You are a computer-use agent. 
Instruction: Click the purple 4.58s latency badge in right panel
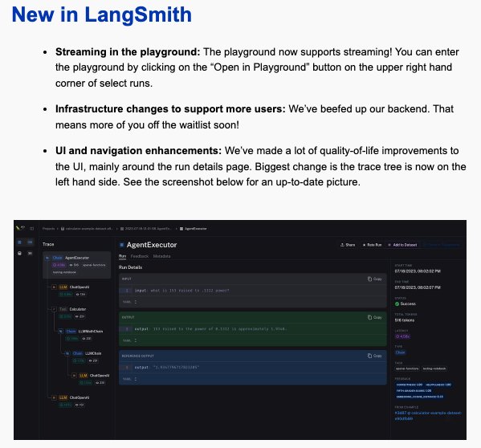[402, 336]
